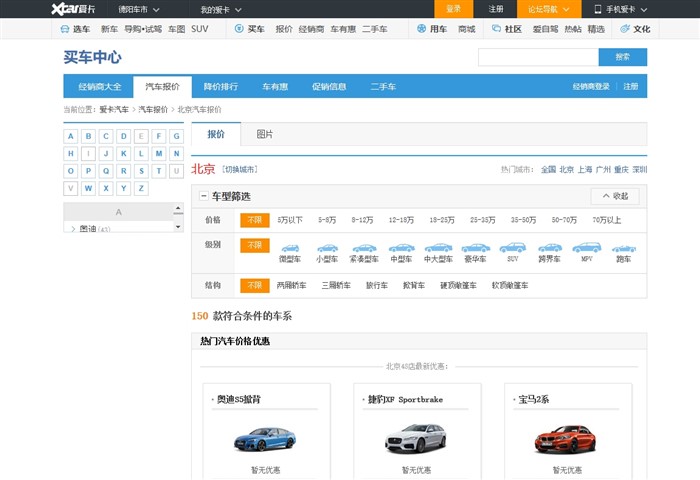Click the orange 登录 button
The height and width of the screenshot is (480, 700).
pyautogui.click(x=453, y=9)
